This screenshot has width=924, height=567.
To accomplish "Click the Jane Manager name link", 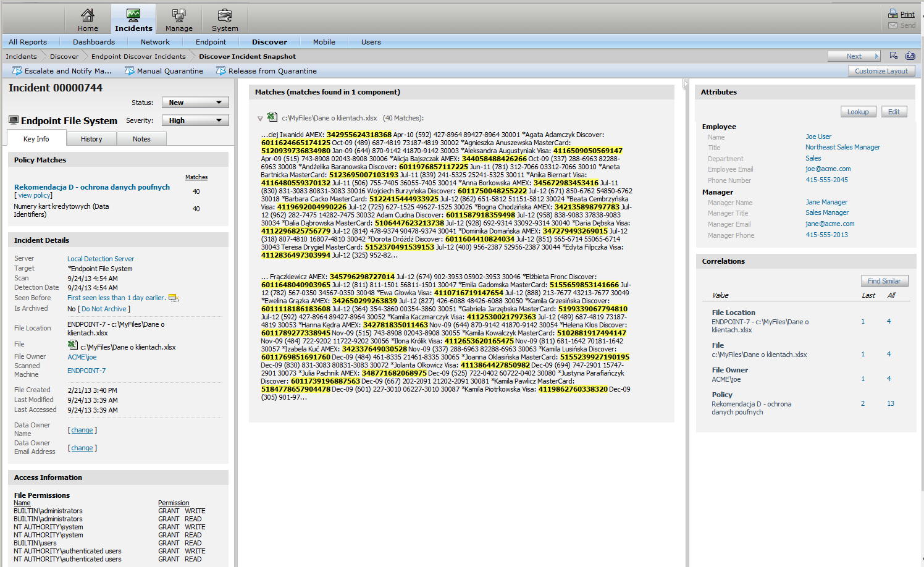I will pos(826,202).
